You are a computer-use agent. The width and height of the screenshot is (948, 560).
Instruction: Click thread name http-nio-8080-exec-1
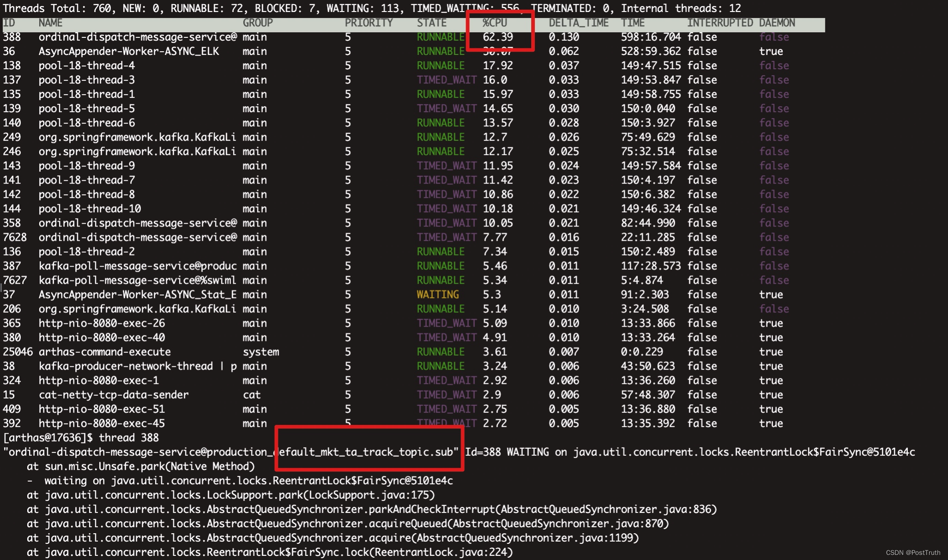[x=99, y=380]
